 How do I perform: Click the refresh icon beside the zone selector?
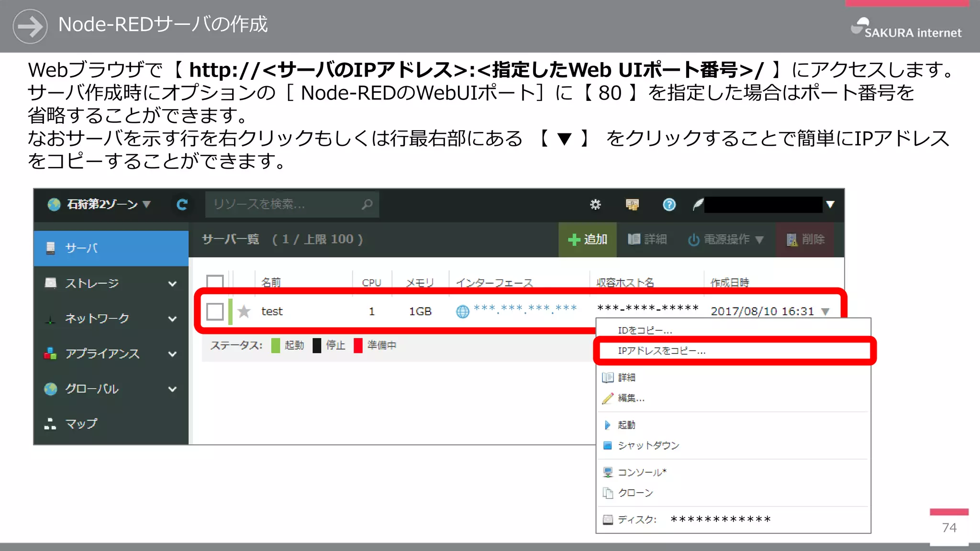[x=182, y=205]
